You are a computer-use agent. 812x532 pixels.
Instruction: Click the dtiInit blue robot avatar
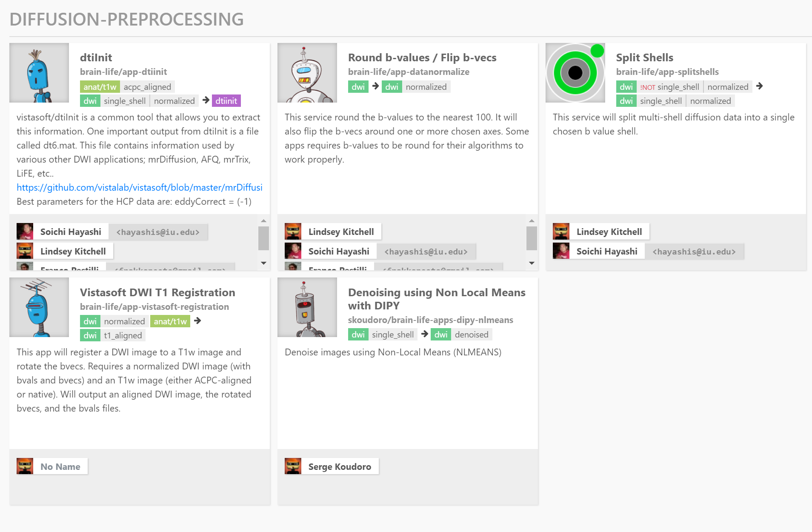39,72
